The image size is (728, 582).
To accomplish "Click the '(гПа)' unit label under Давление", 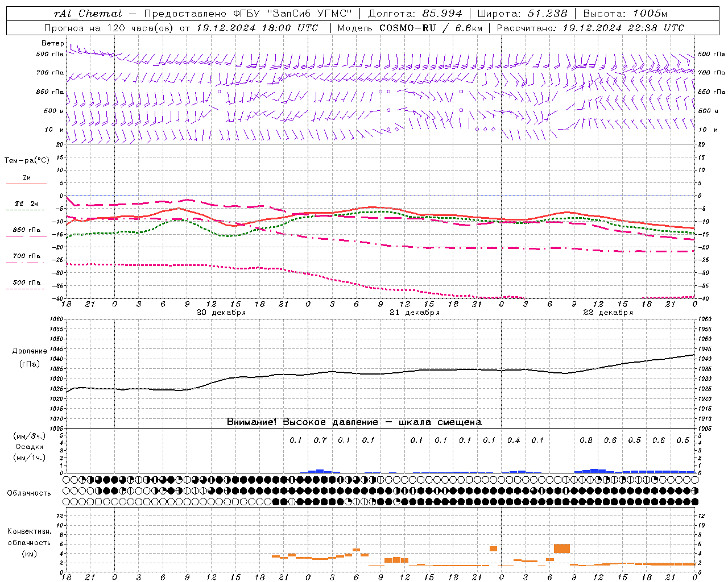I will pos(30,364).
